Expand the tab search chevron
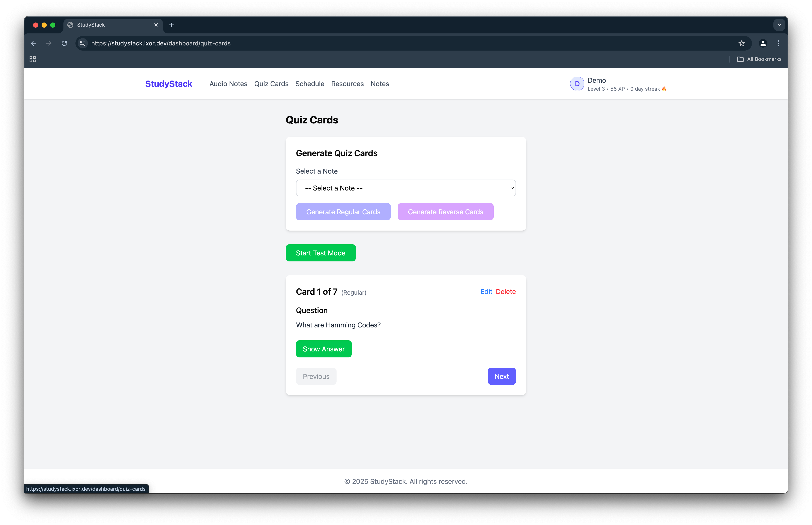Screen dimensions: 812x525 779,25
